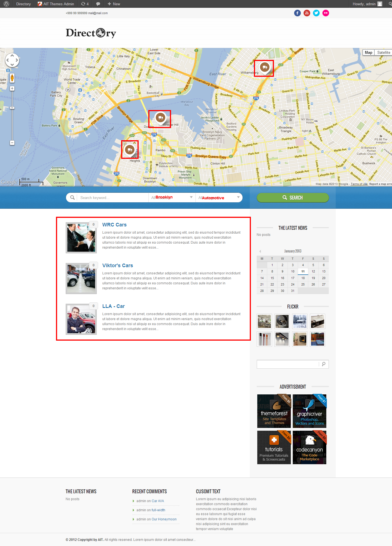392x546 pixels.
Task: Open the pink Flickr social icon
Action: pyautogui.click(x=325, y=13)
